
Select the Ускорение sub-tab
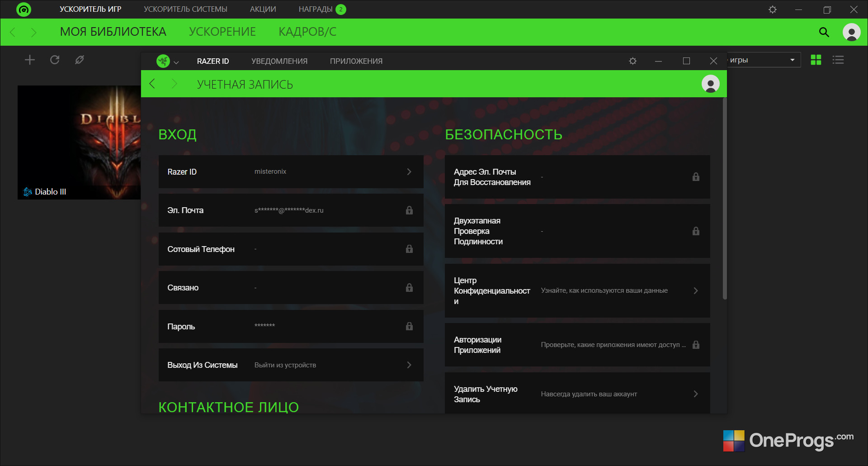pos(222,32)
